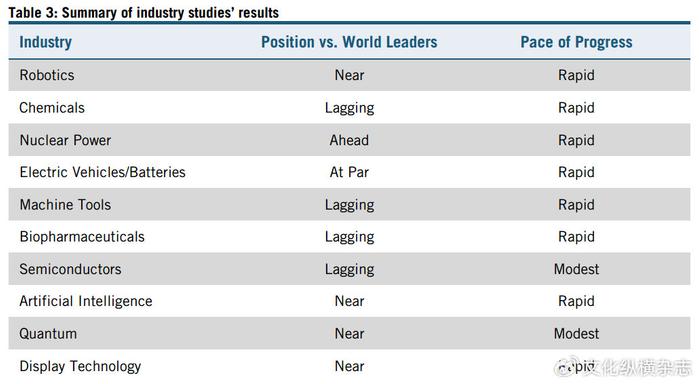Select the 'Display Technology' row label
699x384 pixels.
pyautogui.click(x=80, y=367)
